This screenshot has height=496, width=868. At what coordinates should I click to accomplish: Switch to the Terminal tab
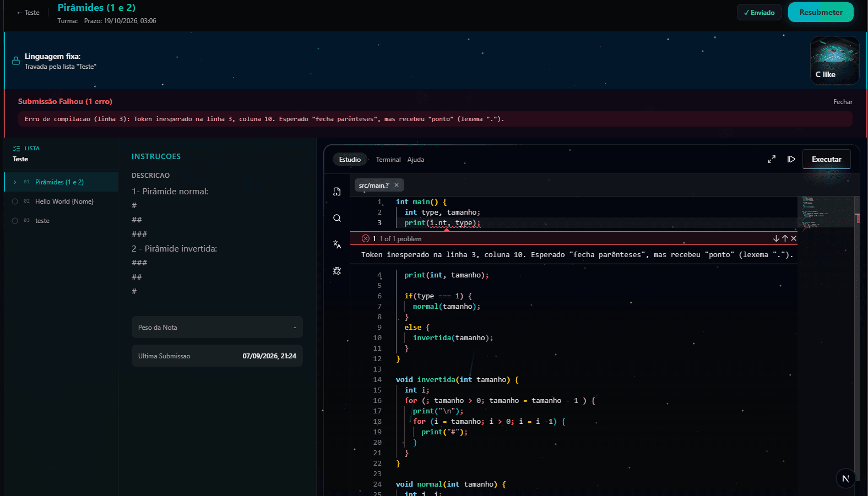click(388, 160)
